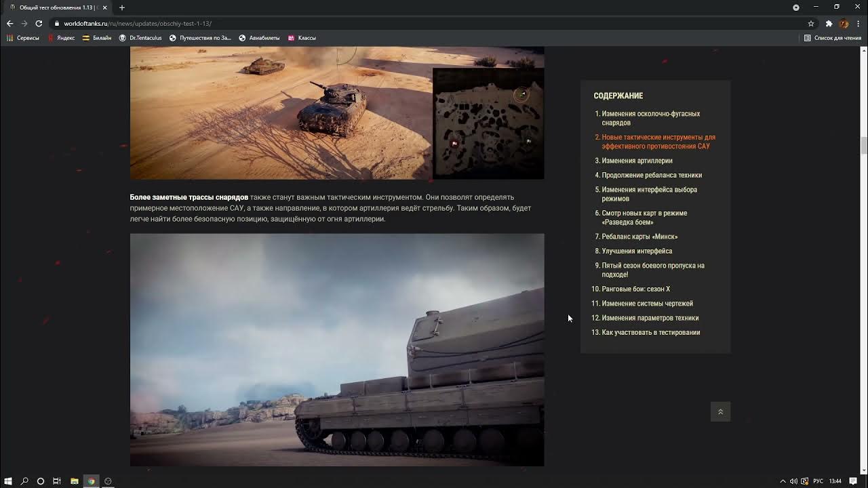This screenshot has width=868, height=488.
Task: Open the Сервисы apps bookmark
Action: [22, 38]
